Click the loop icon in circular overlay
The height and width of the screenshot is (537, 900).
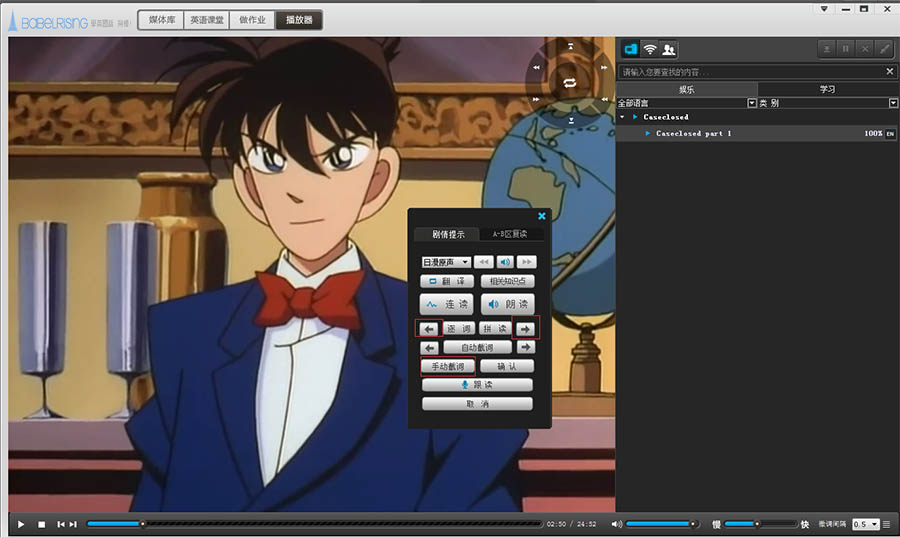(x=569, y=83)
